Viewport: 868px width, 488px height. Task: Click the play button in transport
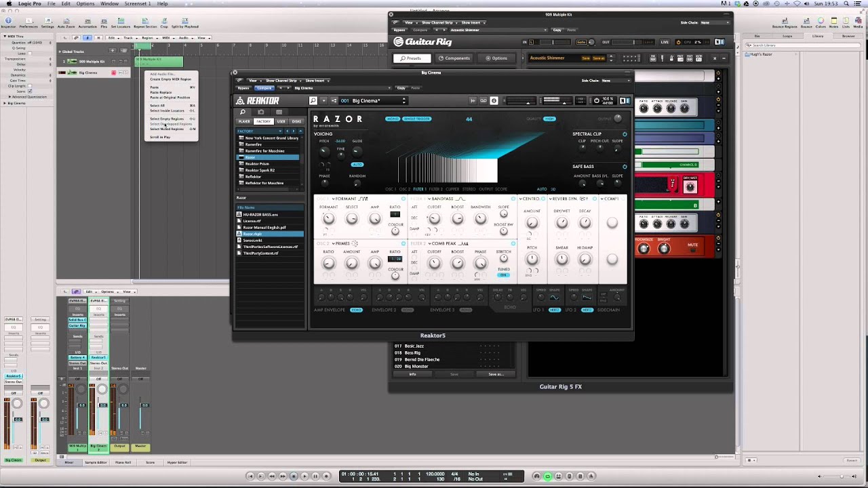tap(304, 476)
